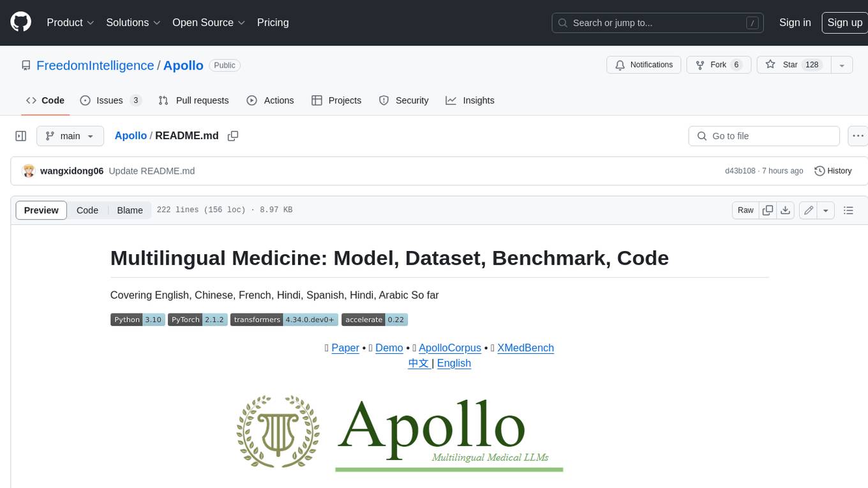
Task: Switch to the Blame view
Action: [130, 210]
